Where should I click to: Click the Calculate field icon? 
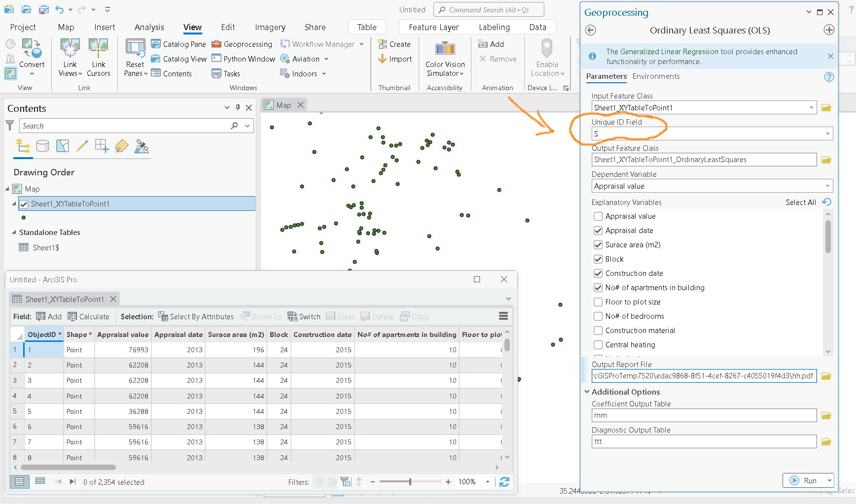[72, 317]
